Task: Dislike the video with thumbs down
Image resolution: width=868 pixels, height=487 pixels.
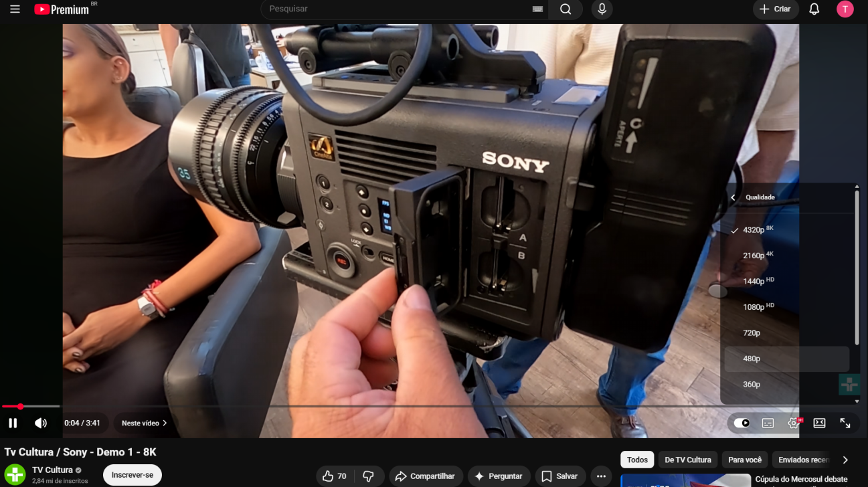Action: pos(369,476)
